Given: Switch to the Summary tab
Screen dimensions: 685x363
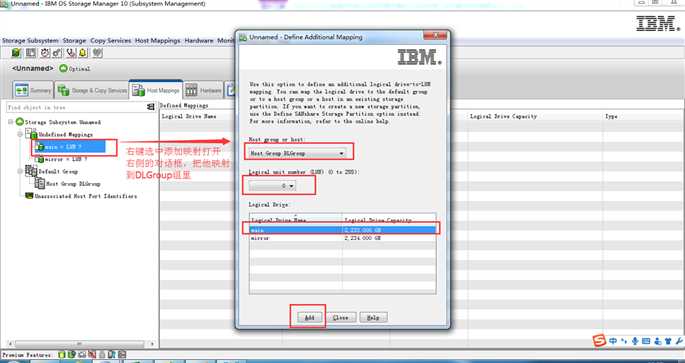Looking at the screenshot, I should (x=33, y=90).
